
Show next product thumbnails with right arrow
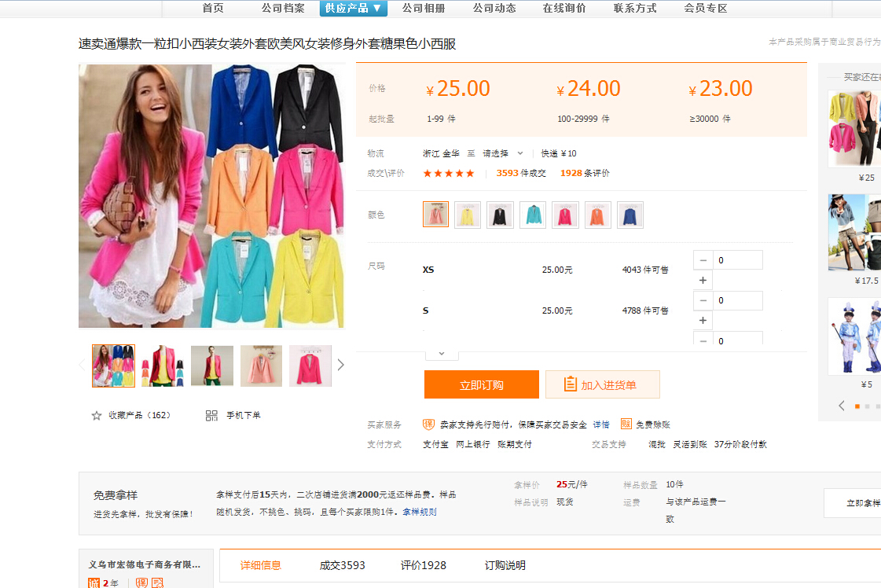point(340,365)
